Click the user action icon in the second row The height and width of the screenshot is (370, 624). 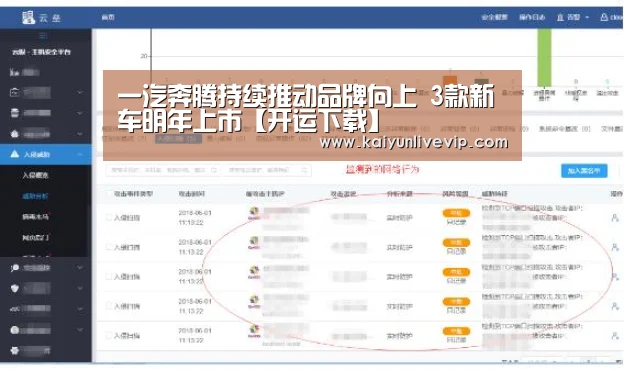coord(615,247)
